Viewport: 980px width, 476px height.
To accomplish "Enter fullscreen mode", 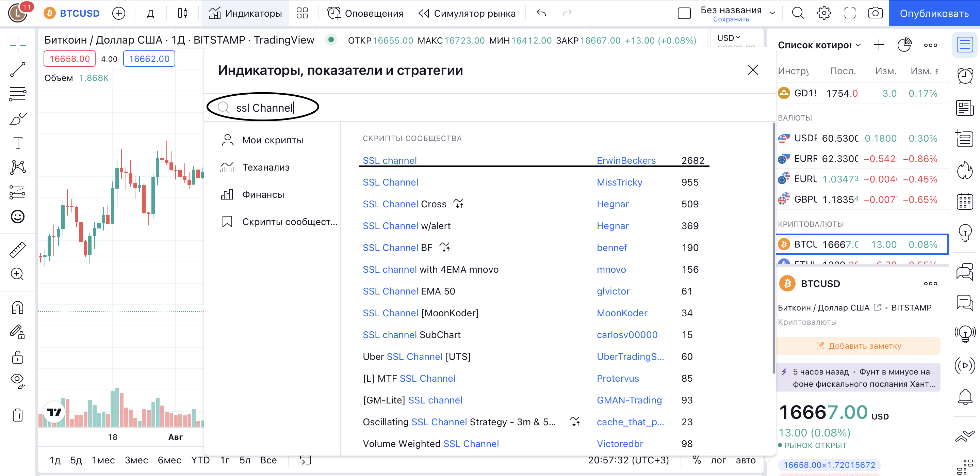I will pos(850,13).
